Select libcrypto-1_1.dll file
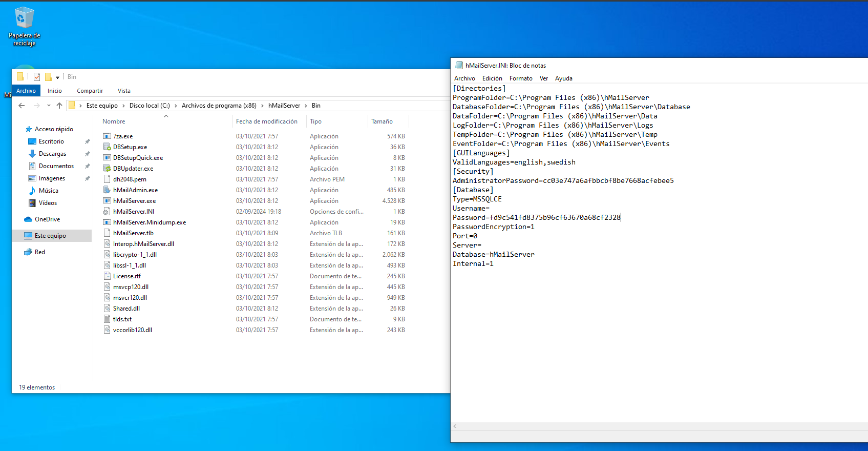The width and height of the screenshot is (868, 451). 135,255
